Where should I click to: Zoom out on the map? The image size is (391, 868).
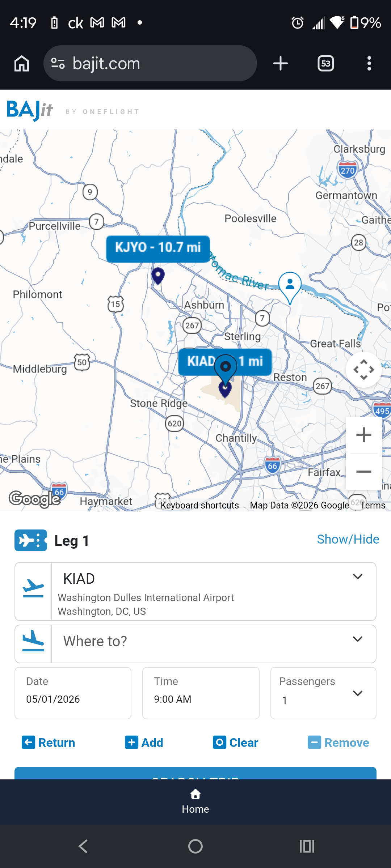tap(363, 472)
